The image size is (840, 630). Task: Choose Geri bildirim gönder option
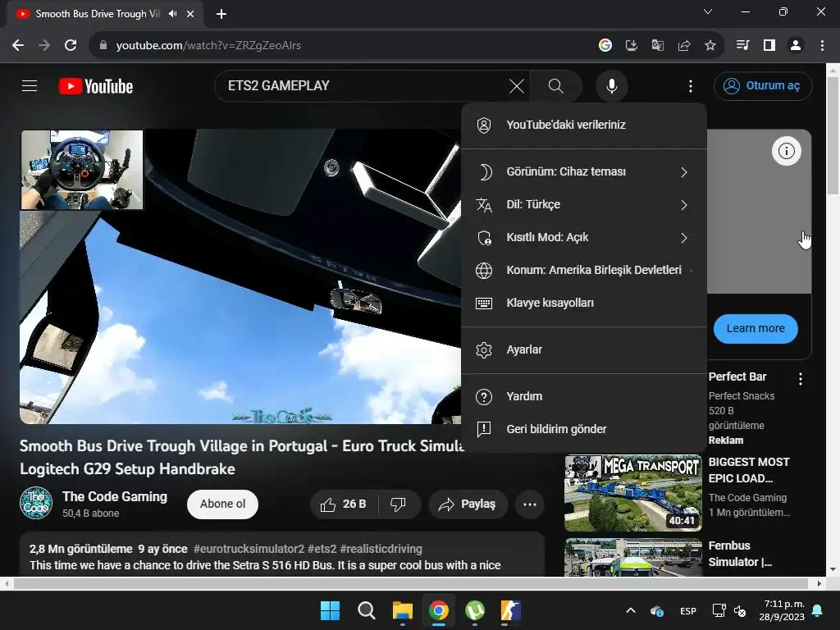[x=584, y=429]
